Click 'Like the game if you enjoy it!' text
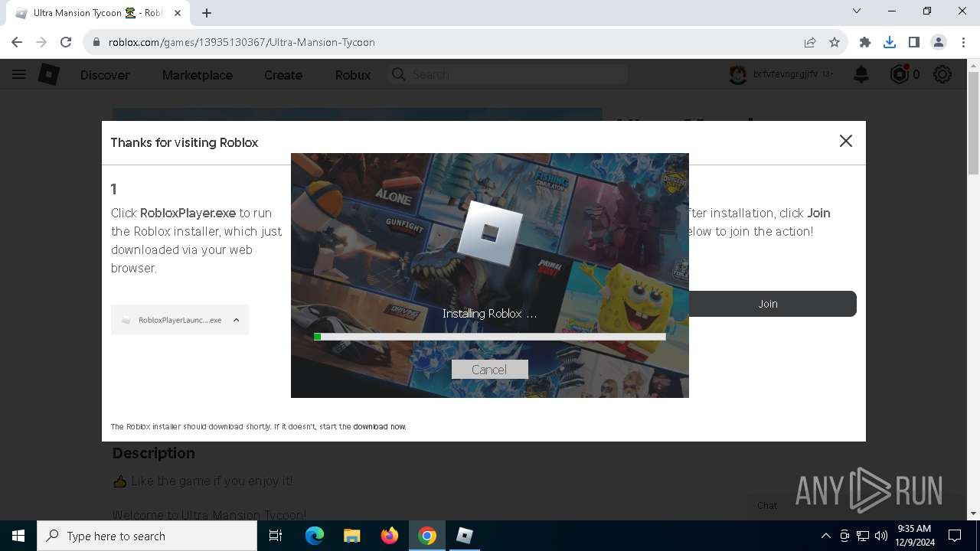 (x=211, y=481)
